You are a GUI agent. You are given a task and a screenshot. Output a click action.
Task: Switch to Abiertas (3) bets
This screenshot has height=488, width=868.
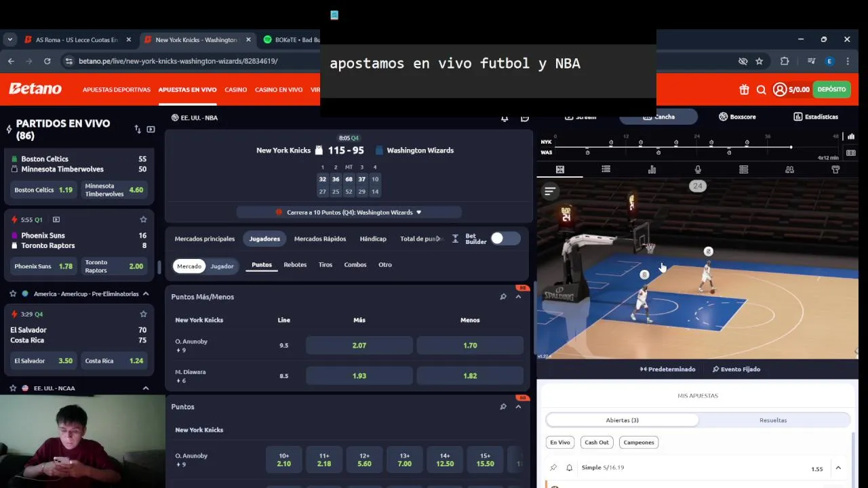pyautogui.click(x=623, y=420)
